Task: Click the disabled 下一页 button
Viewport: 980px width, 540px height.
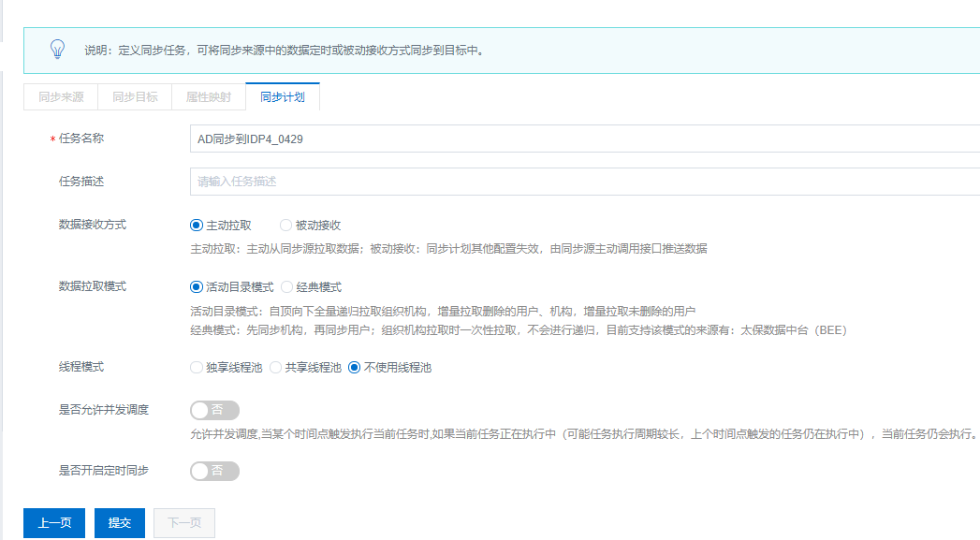Action: coord(184,523)
